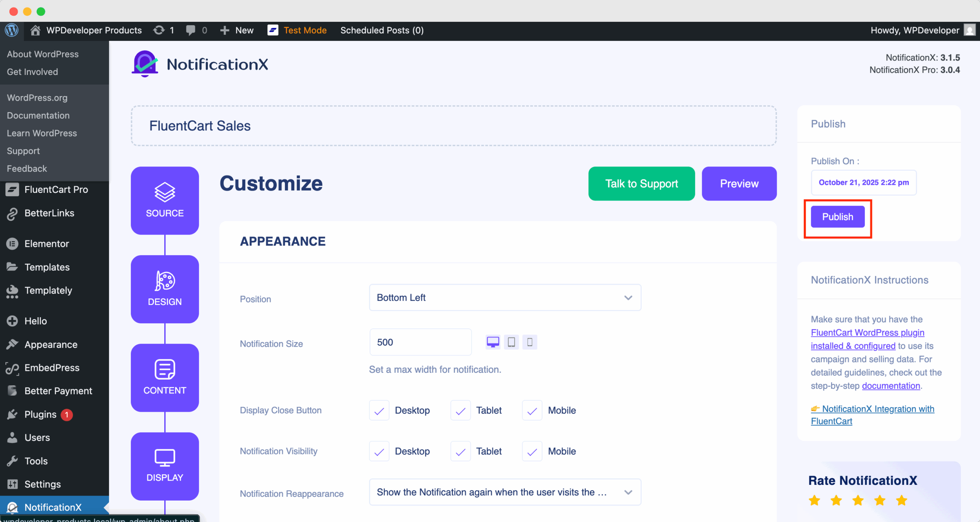
Task: Uncheck Desktop for Display Close Button
Action: tap(379, 411)
